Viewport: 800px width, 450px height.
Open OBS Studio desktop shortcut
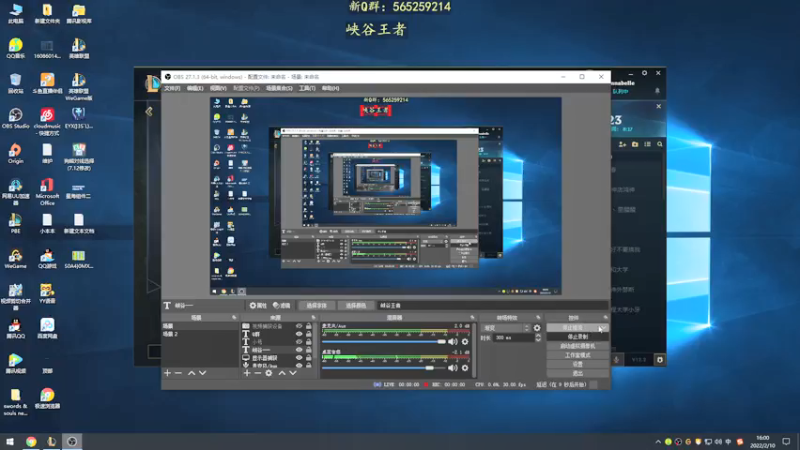tap(15, 118)
